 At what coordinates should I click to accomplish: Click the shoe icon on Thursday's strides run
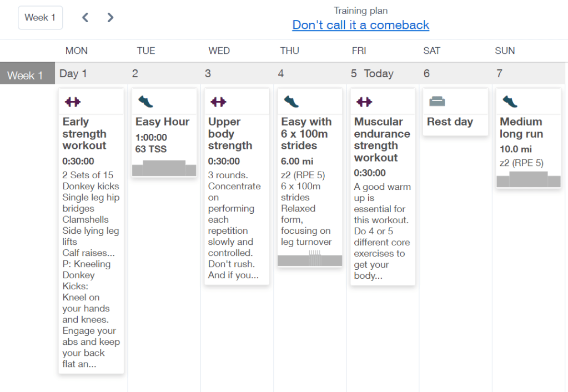click(x=291, y=102)
